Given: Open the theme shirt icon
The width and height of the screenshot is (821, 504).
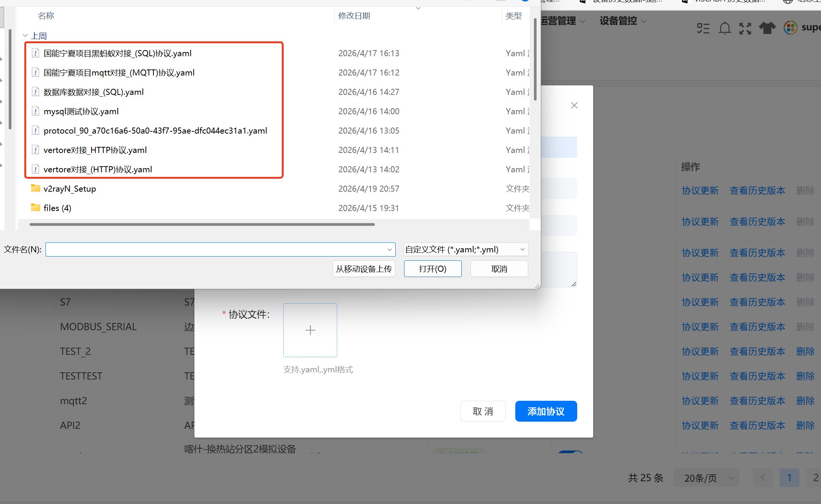Looking at the screenshot, I should coord(767,28).
